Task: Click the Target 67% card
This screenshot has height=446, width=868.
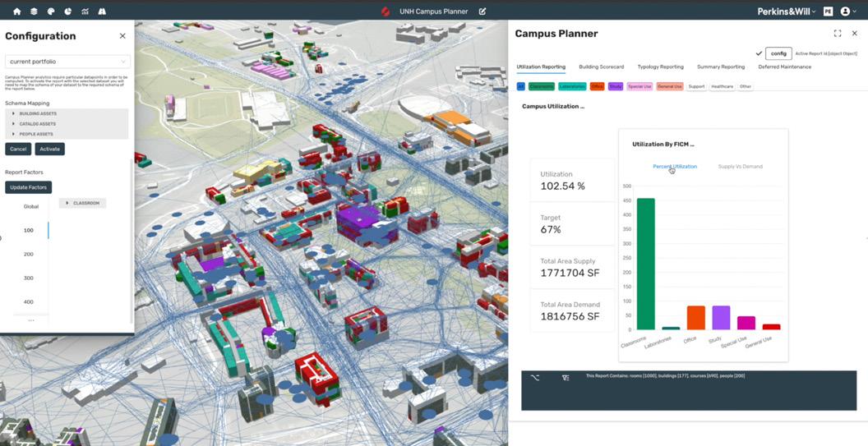Action: click(x=572, y=223)
